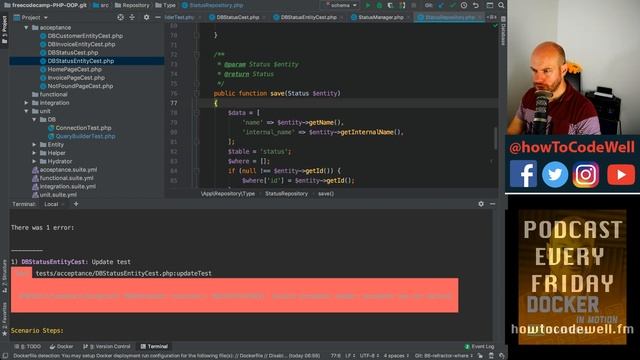Switch to the DBStatusCest.php editor tab

coord(237,17)
